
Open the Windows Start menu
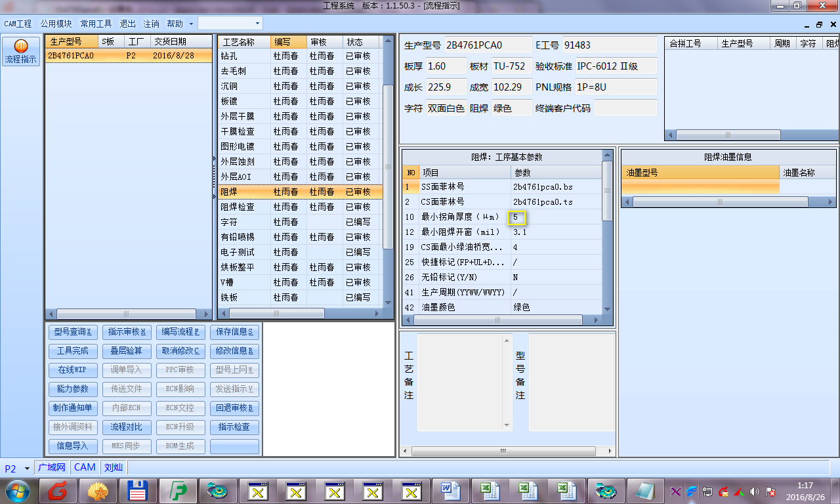coord(18,490)
